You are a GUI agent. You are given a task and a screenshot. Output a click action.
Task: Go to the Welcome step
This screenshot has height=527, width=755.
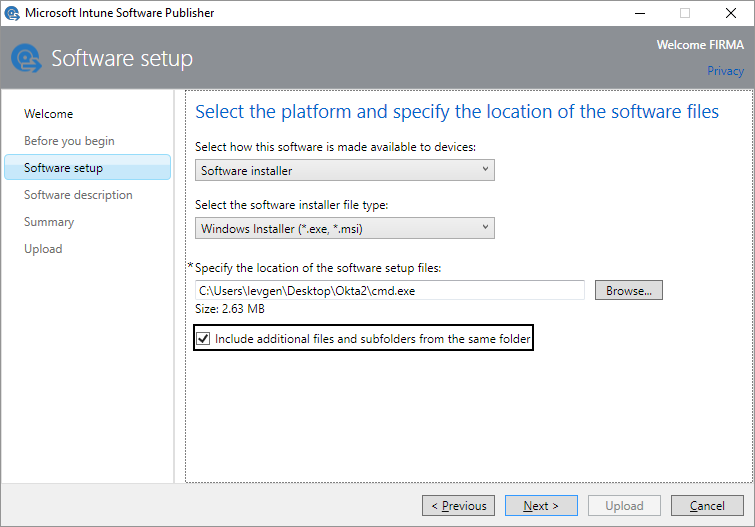(49, 114)
